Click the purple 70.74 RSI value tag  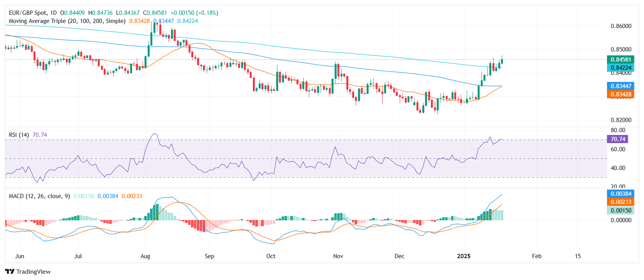[x=618, y=139]
